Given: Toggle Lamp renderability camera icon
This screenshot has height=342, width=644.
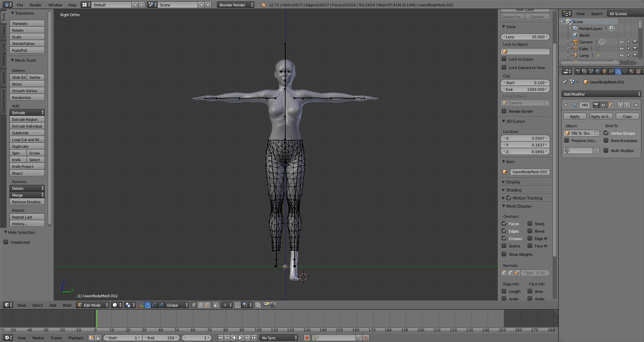Looking at the screenshot, I should (x=635, y=56).
